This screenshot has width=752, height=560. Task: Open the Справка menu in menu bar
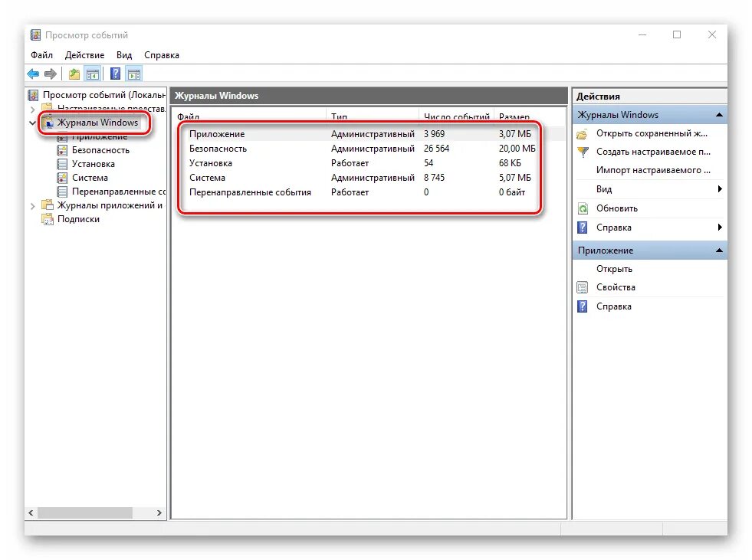tap(162, 55)
